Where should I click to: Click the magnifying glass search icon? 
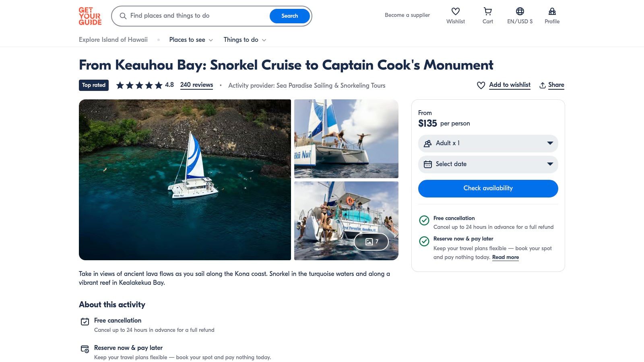coord(123,16)
